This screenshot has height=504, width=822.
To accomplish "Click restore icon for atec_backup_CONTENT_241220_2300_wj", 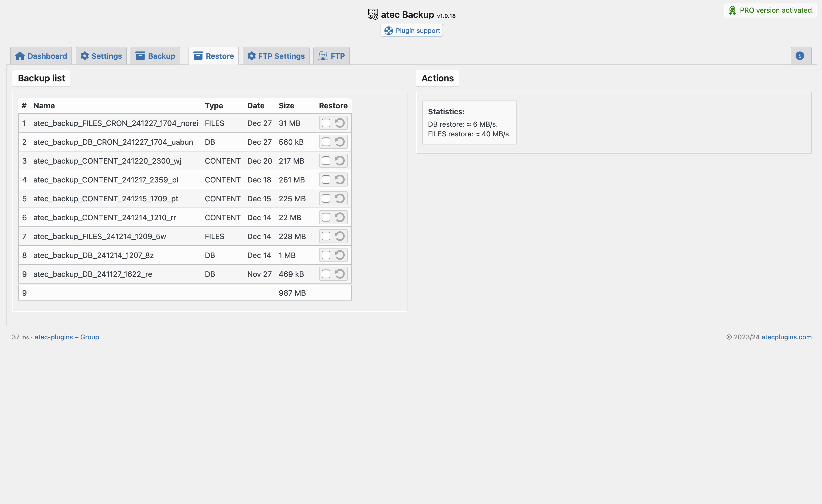I will pos(340,161).
